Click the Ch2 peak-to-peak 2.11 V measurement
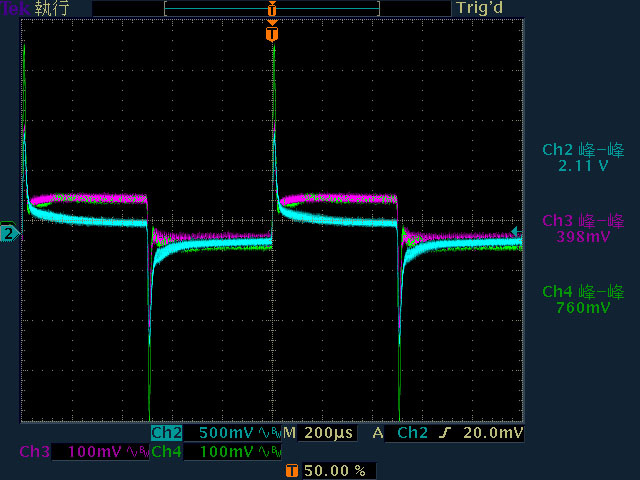This screenshot has width=640, height=480. pyautogui.click(x=583, y=158)
